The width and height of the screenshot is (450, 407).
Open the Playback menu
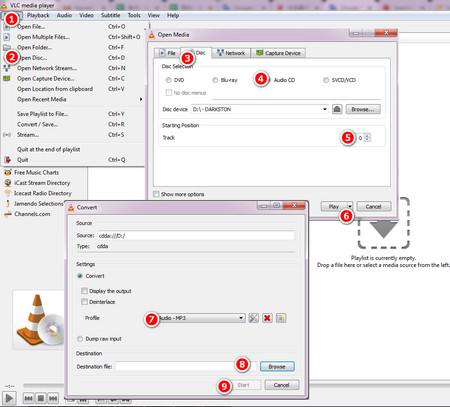38,15
